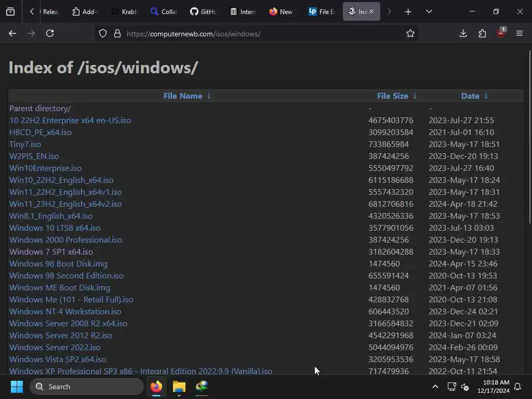532x399 pixels.
Task: Open Windows Start menu
Action: [17, 387]
